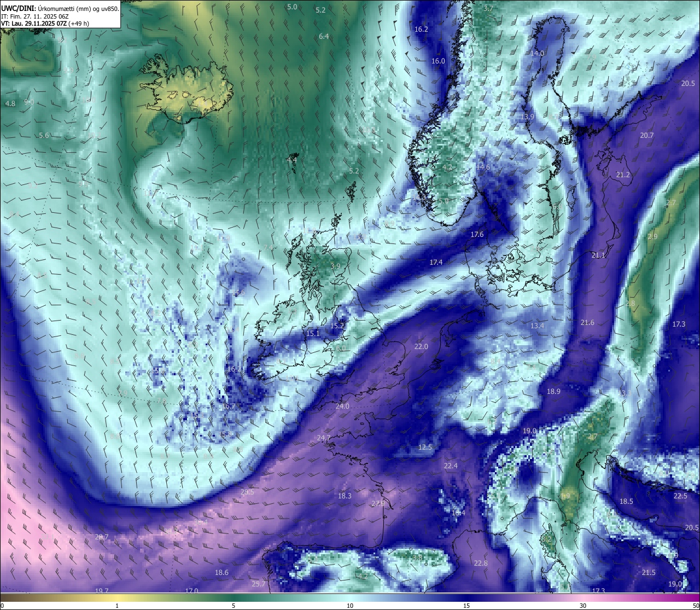Click the map value 28.5
This screenshot has height=610, width=700.
[x=247, y=492]
